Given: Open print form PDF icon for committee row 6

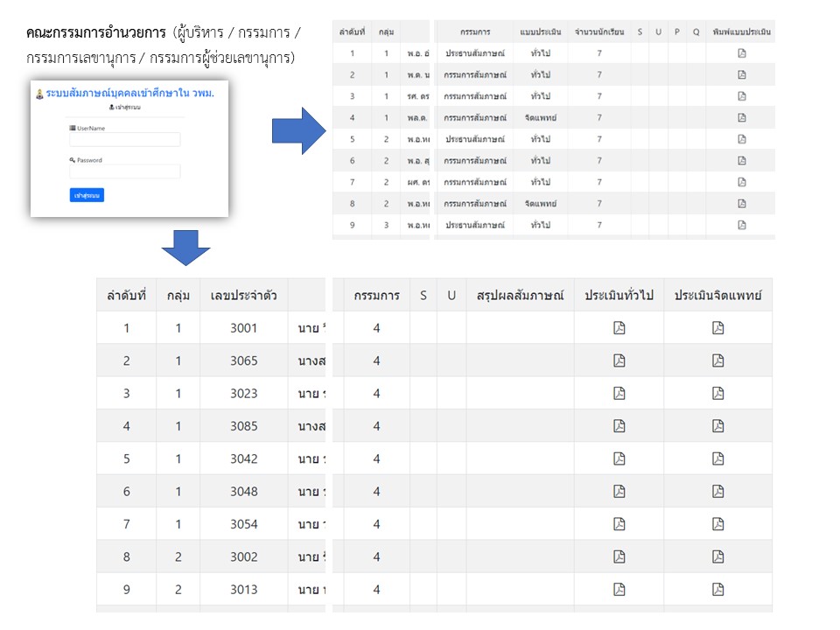Looking at the screenshot, I should point(741,160).
